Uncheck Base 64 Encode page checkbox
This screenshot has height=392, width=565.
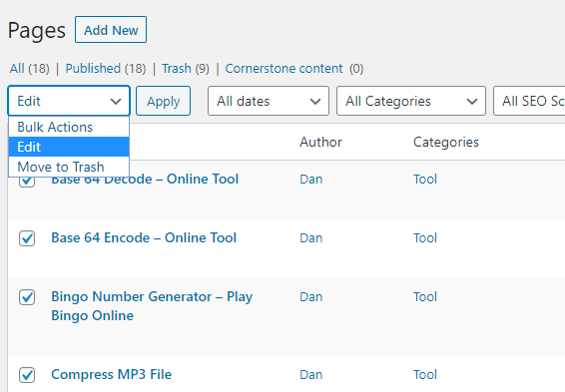(x=27, y=238)
